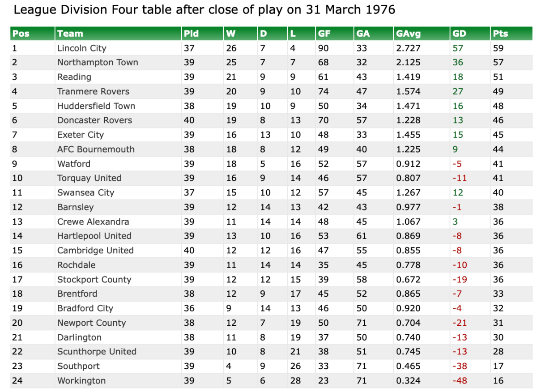Image resolution: width=537 pixels, height=392 pixels.
Task: Click the GD column header
Action: (x=459, y=34)
